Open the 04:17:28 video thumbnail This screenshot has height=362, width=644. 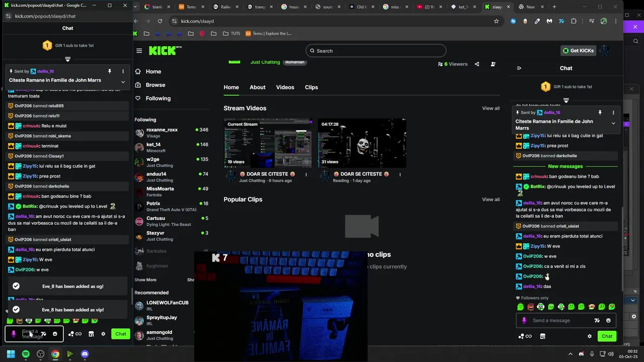click(x=362, y=143)
